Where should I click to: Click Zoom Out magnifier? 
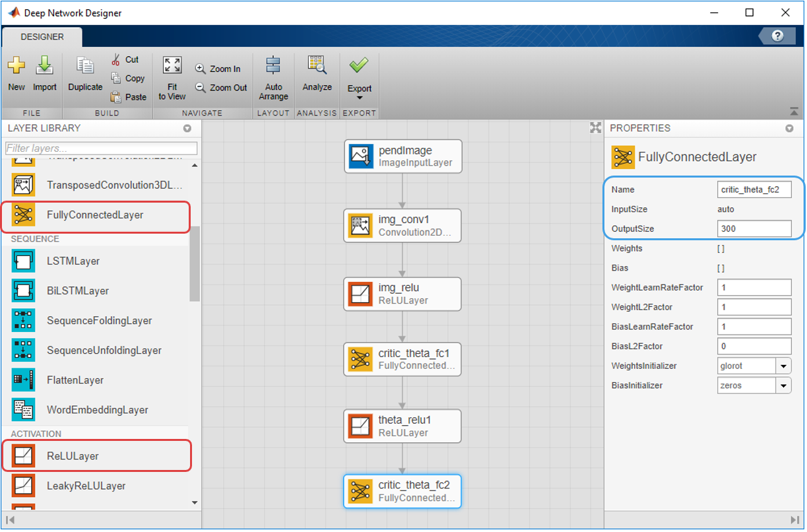tap(201, 87)
